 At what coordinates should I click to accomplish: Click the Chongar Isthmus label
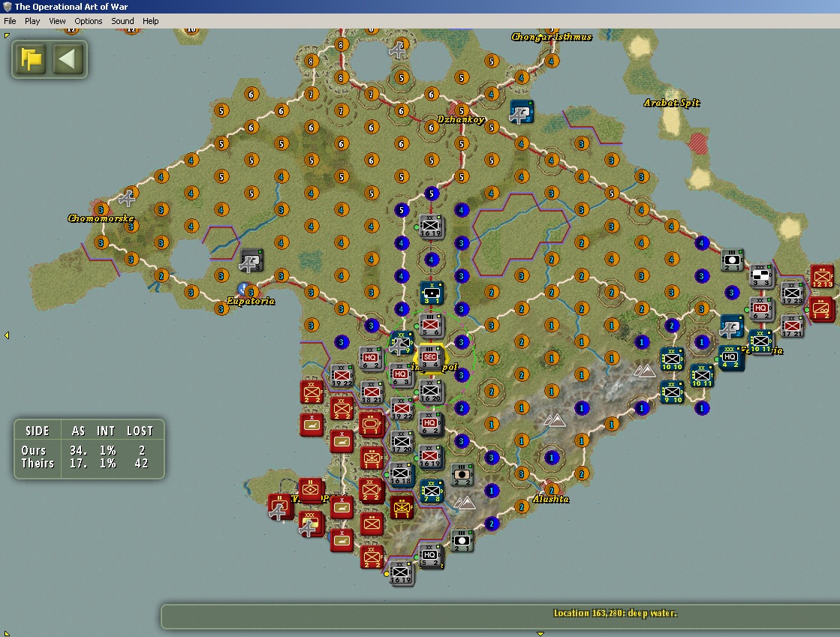click(x=552, y=37)
